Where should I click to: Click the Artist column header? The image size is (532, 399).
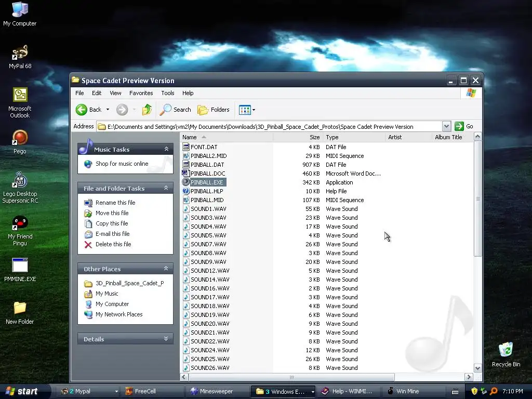click(408, 137)
